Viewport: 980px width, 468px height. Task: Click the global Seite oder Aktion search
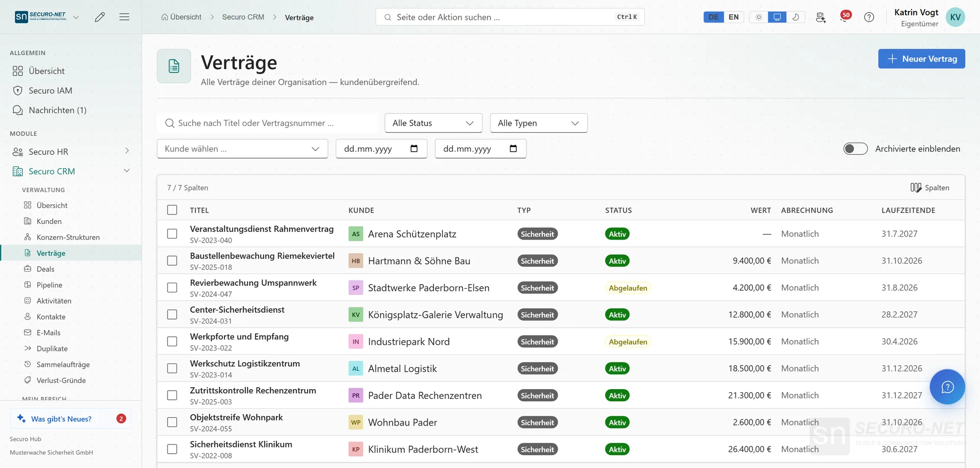(510, 17)
